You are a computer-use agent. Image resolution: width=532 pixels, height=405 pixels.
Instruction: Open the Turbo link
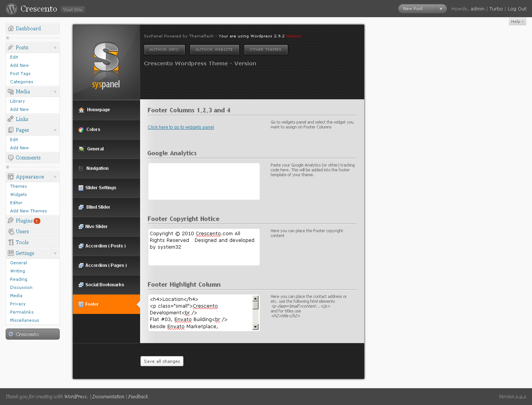[496, 9]
